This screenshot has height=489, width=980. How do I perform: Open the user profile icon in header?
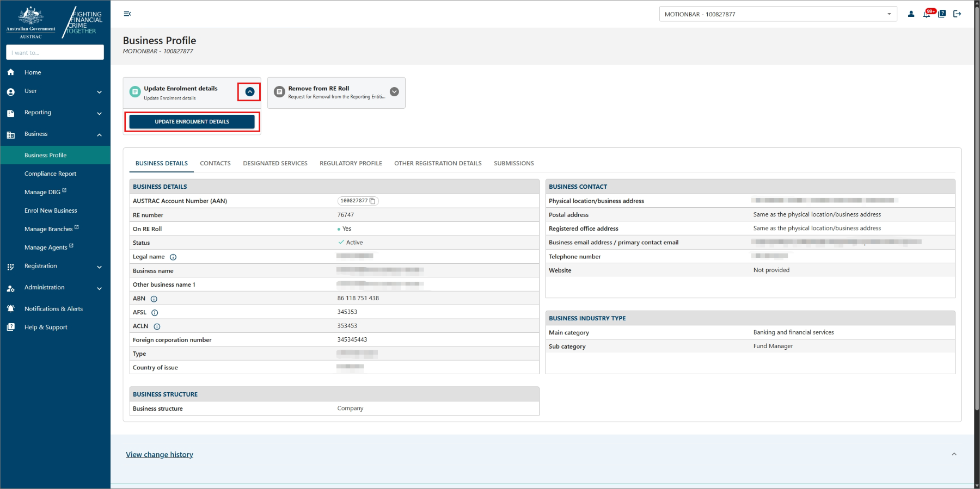point(911,14)
